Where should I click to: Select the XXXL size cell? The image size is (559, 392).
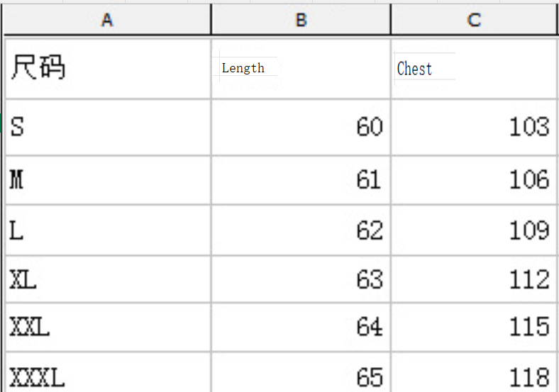[x=108, y=376]
